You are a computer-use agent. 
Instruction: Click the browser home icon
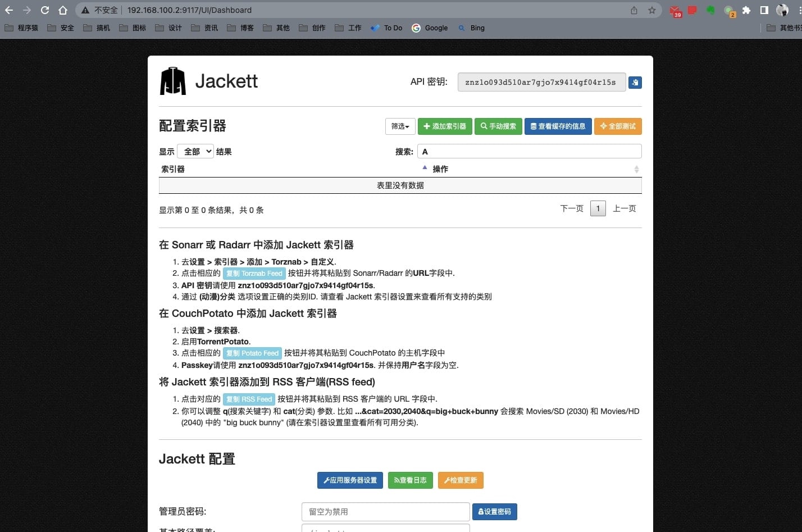click(x=63, y=10)
